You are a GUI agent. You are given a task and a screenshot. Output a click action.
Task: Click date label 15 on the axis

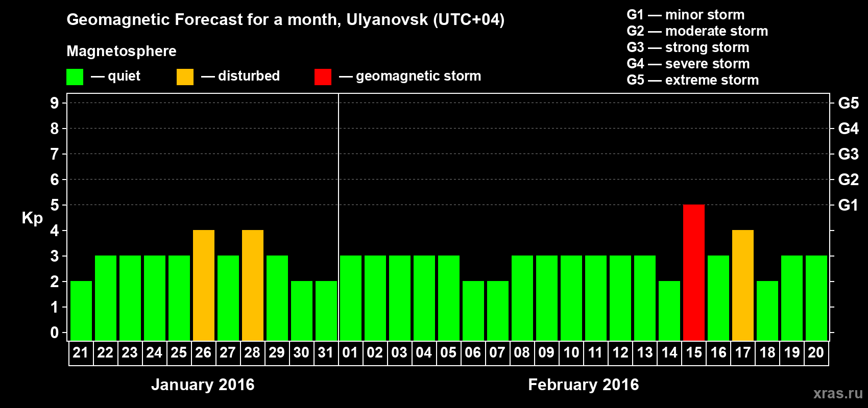693,352
